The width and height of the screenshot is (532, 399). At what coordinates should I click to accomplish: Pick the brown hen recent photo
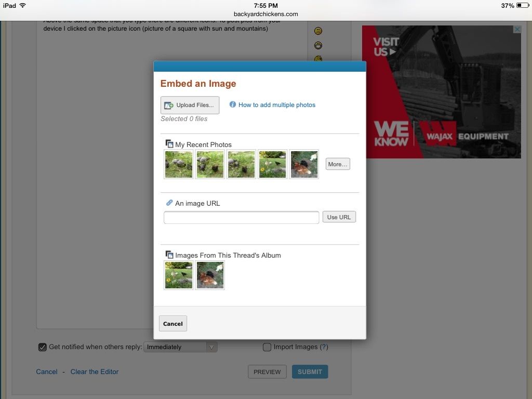pyautogui.click(x=303, y=164)
